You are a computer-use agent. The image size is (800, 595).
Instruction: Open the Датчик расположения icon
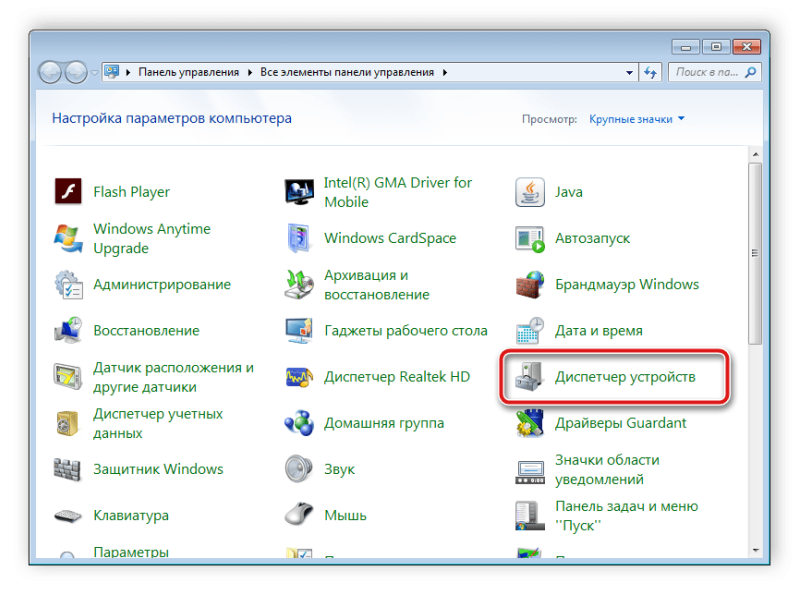point(68,377)
